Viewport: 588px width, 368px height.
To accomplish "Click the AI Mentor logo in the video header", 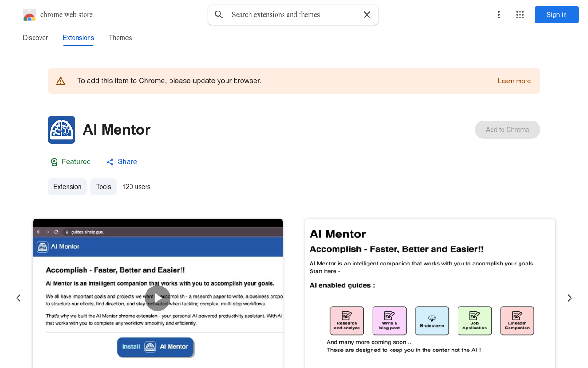I will click(43, 247).
